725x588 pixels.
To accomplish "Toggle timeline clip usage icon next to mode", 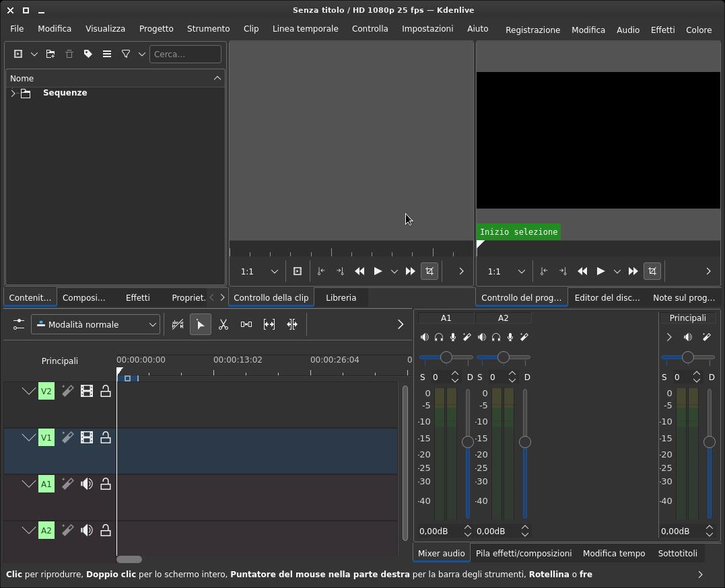I will pos(178,324).
